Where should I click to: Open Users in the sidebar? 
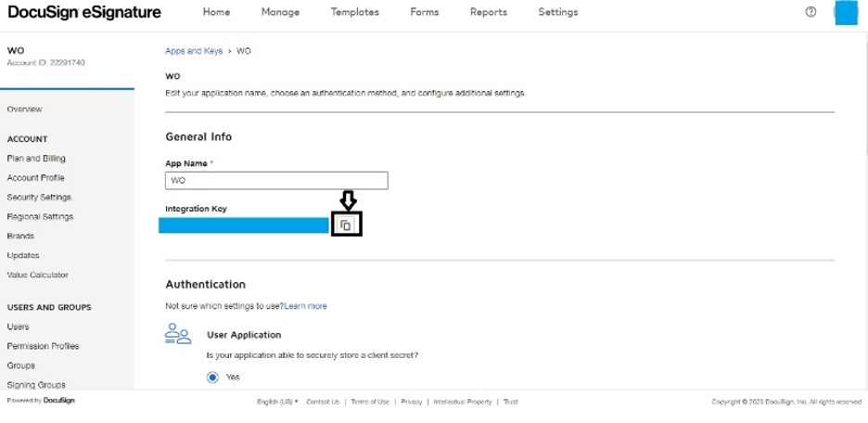[x=18, y=327]
